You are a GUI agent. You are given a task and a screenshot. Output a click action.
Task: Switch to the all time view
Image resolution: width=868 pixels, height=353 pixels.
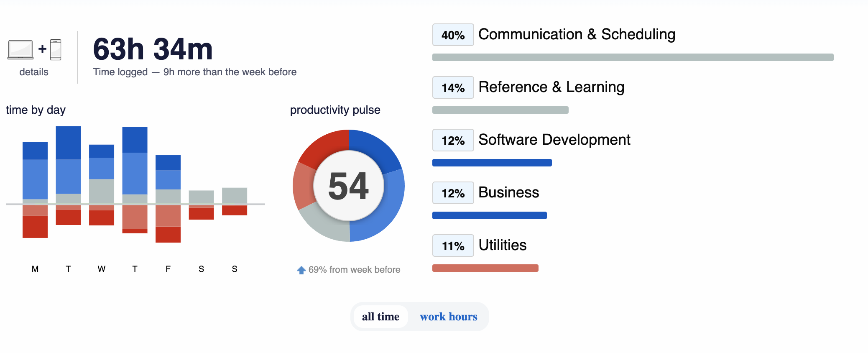[x=380, y=317]
